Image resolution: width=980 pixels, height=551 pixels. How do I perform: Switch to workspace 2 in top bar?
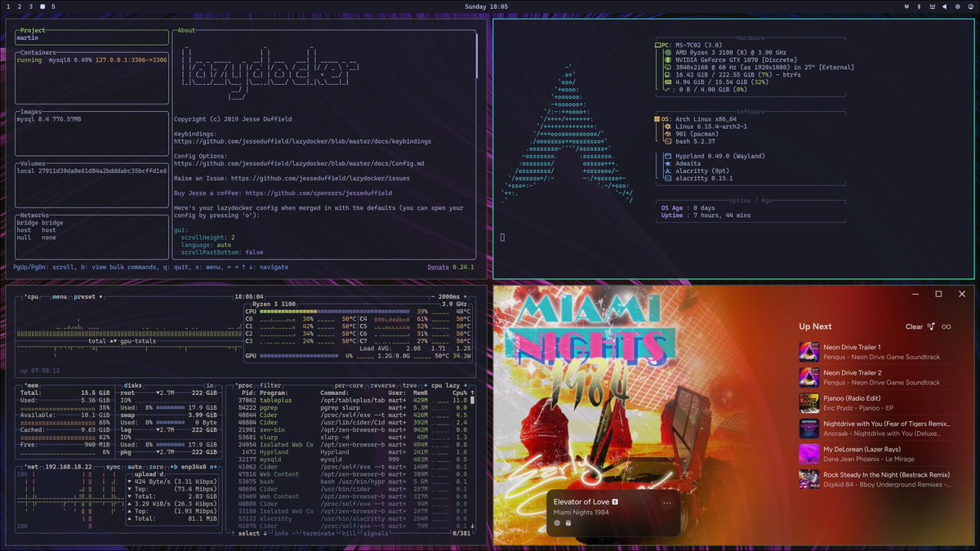coord(20,7)
